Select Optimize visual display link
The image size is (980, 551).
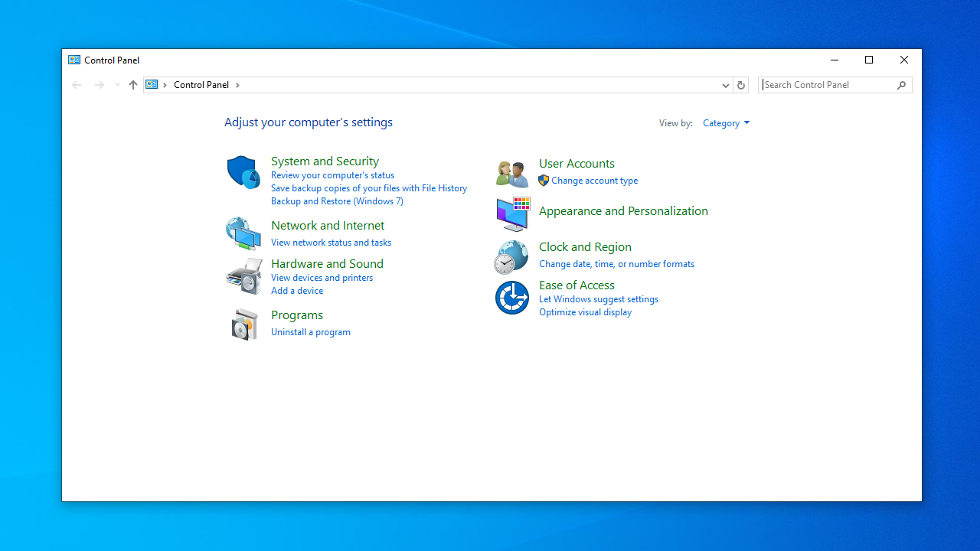[x=585, y=312]
